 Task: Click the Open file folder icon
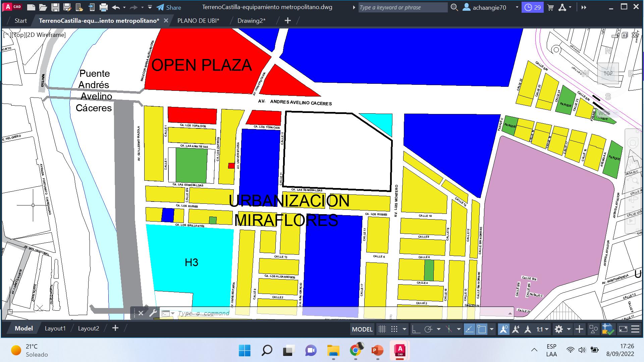[43, 7]
